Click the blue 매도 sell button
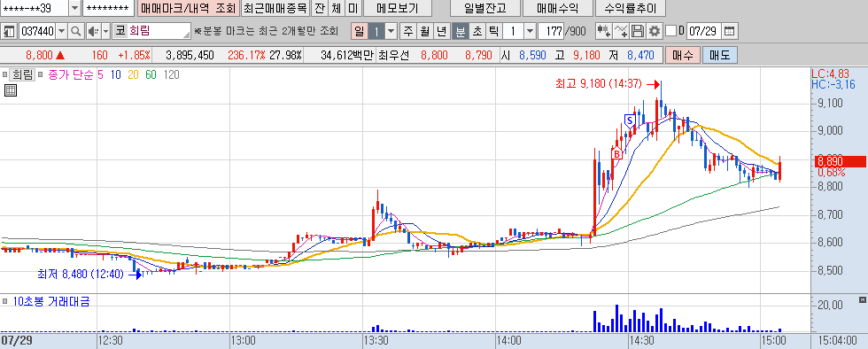The image size is (868, 349). pyautogui.click(x=719, y=55)
